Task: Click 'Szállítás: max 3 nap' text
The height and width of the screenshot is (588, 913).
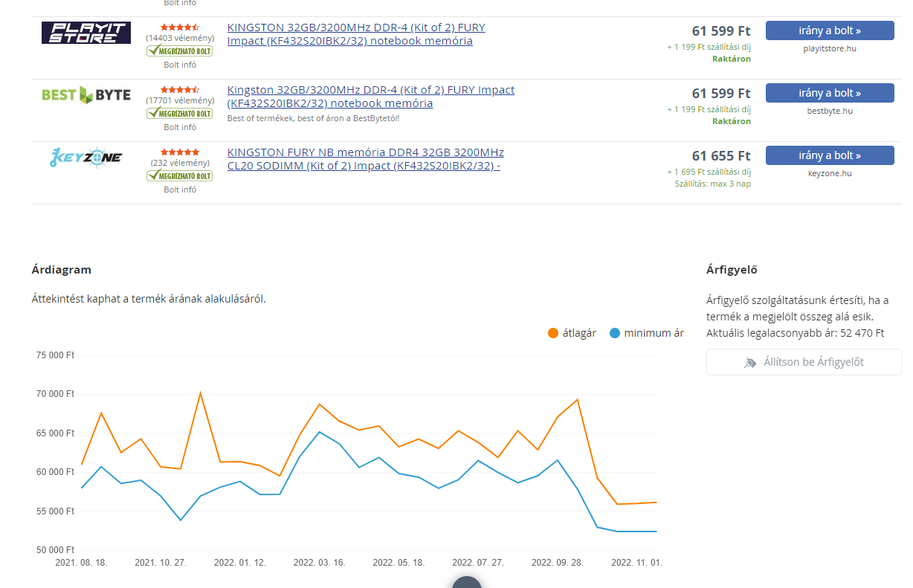Action: click(x=712, y=184)
